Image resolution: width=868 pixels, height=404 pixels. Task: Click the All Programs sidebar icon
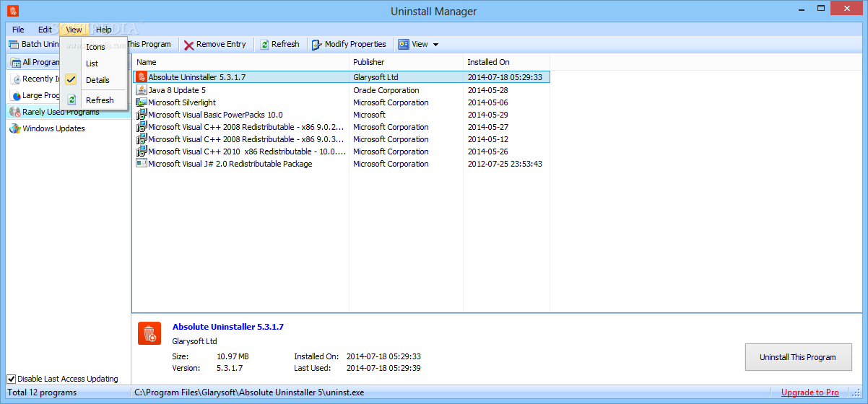pyautogui.click(x=16, y=62)
